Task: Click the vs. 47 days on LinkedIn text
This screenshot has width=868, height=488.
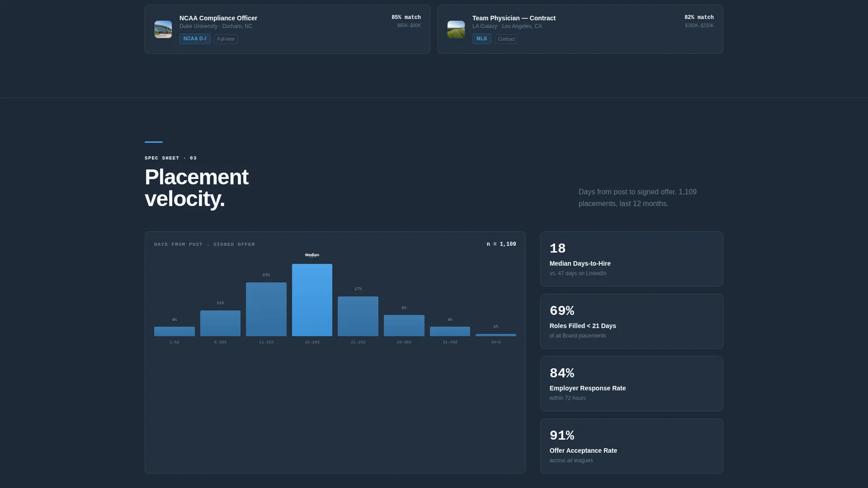Action: (x=578, y=273)
